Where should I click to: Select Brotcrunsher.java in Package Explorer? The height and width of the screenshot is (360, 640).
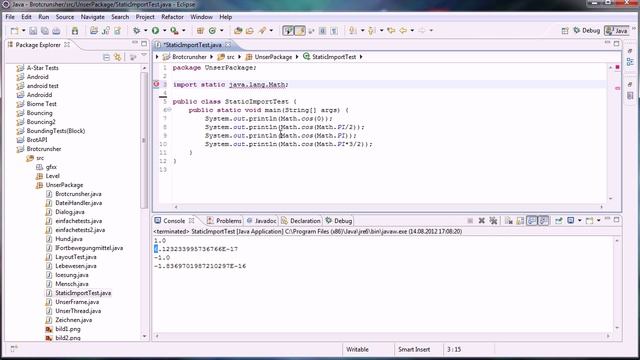pos(78,194)
